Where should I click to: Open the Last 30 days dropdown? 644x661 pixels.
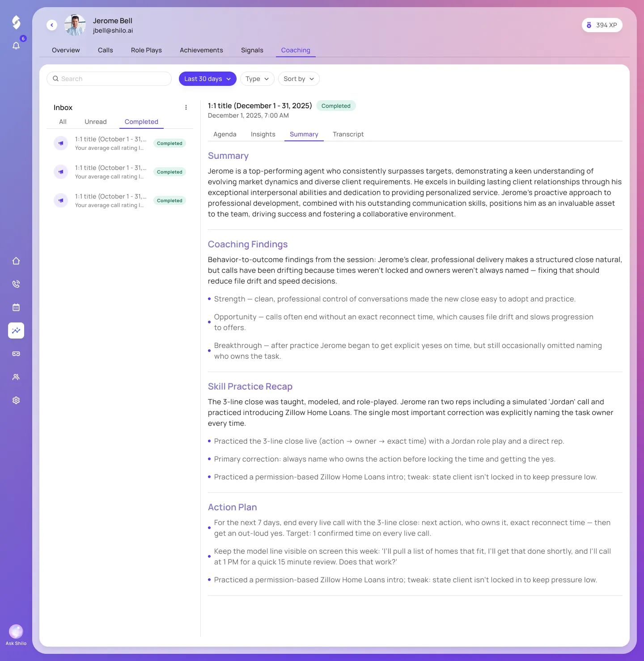(x=208, y=79)
